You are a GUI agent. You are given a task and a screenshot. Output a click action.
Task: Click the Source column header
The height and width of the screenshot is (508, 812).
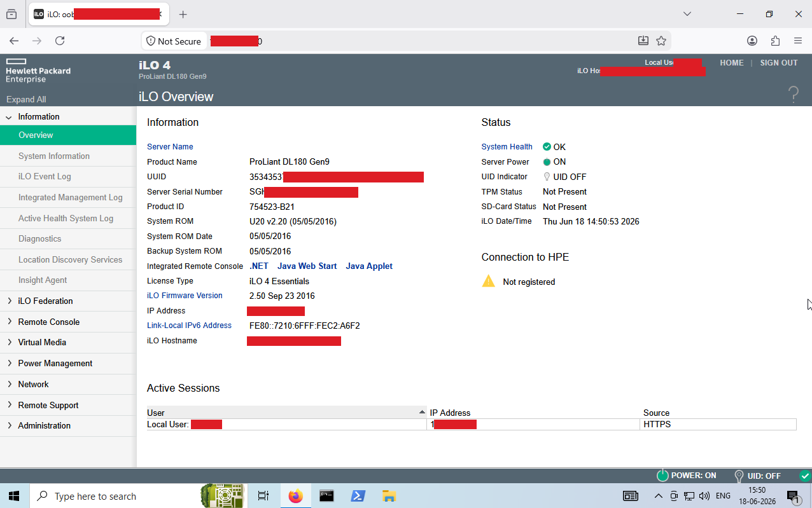[x=656, y=413]
